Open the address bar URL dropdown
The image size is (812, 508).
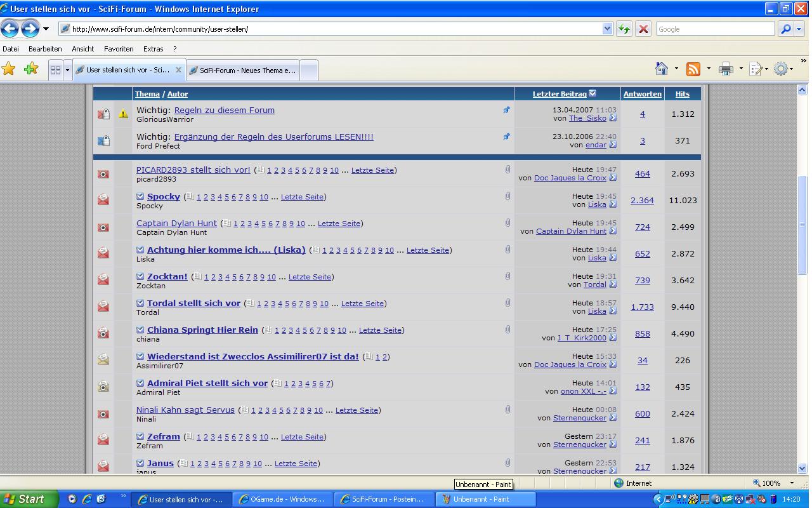tap(607, 29)
